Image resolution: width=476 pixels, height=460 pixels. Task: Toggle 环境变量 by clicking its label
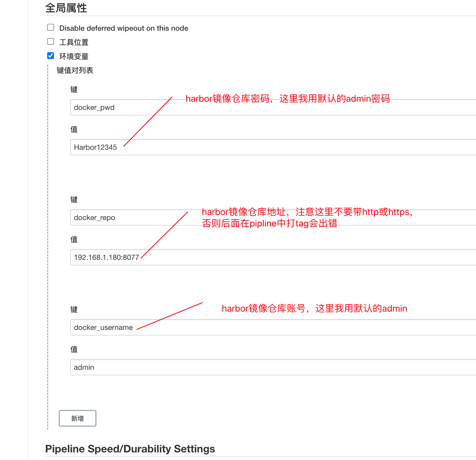click(x=74, y=56)
